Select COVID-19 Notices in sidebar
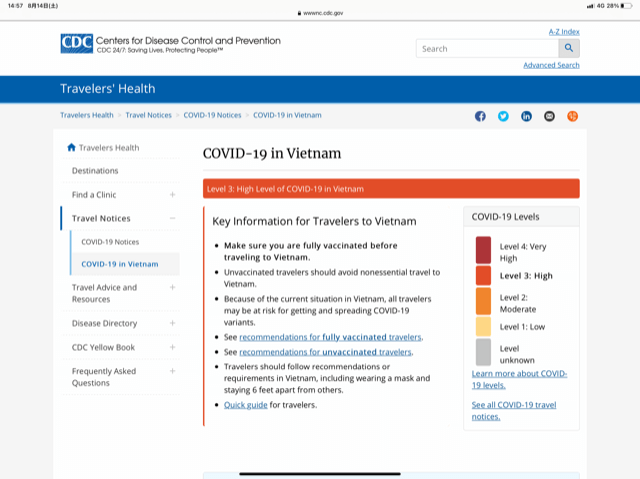This screenshot has height=479, width=640. 110,242
